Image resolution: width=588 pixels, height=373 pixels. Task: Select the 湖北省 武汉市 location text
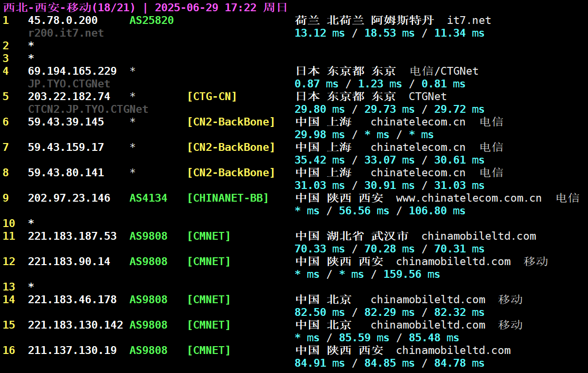(x=367, y=236)
